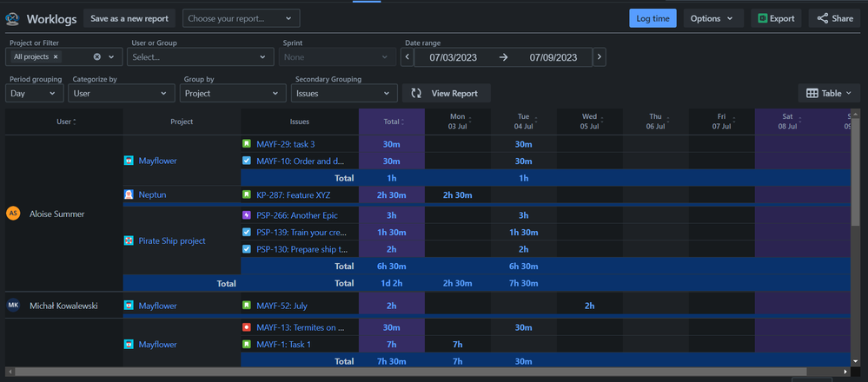Screen dimensions: 868x382
Task: Open the Period grouping Day dropdown
Action: [x=35, y=93]
